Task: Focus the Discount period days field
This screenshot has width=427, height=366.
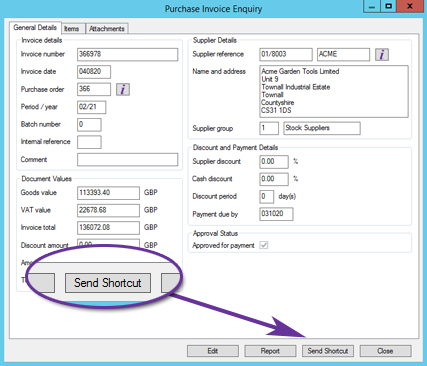Action: coord(267,196)
